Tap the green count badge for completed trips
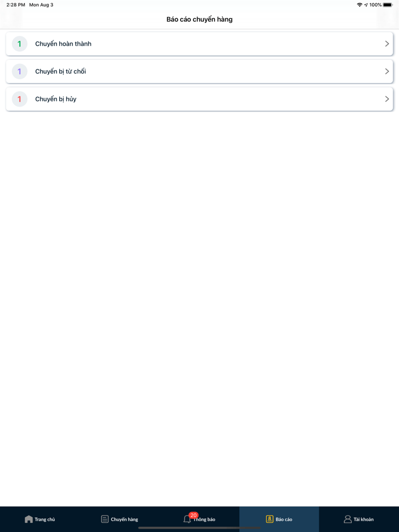This screenshot has height=532, width=399. [19, 44]
